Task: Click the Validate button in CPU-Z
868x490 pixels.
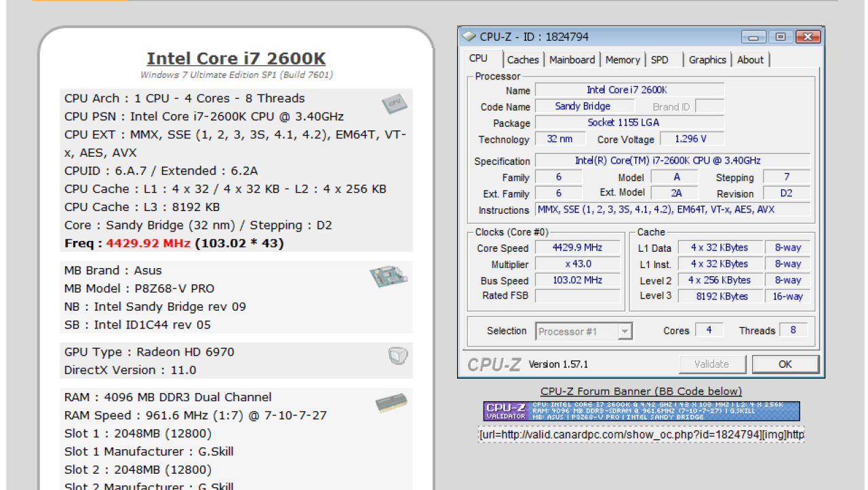Action: (x=712, y=364)
